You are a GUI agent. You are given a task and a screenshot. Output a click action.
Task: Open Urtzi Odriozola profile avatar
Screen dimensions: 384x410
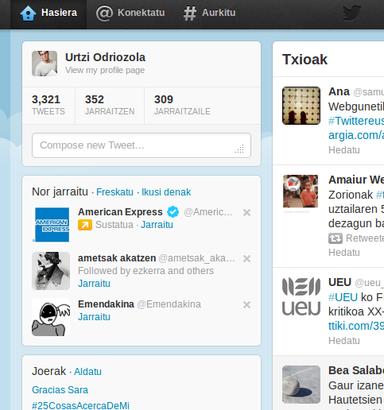[x=45, y=64]
